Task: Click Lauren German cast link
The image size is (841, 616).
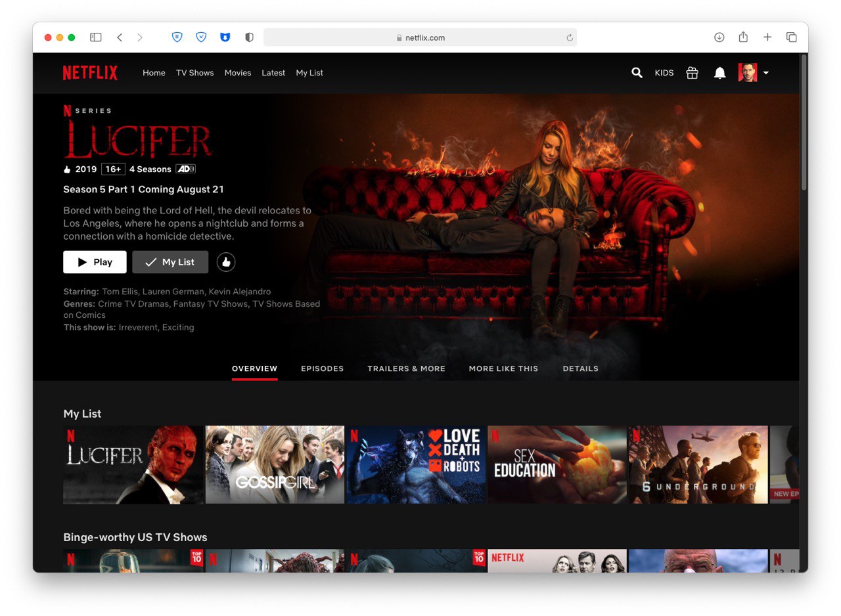Action: (173, 292)
